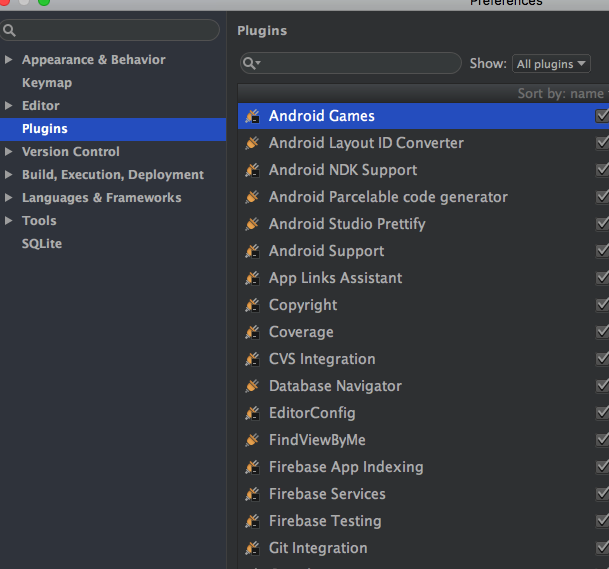Uncheck the CVS Integration plugin
This screenshot has height=569, width=609.
602,358
